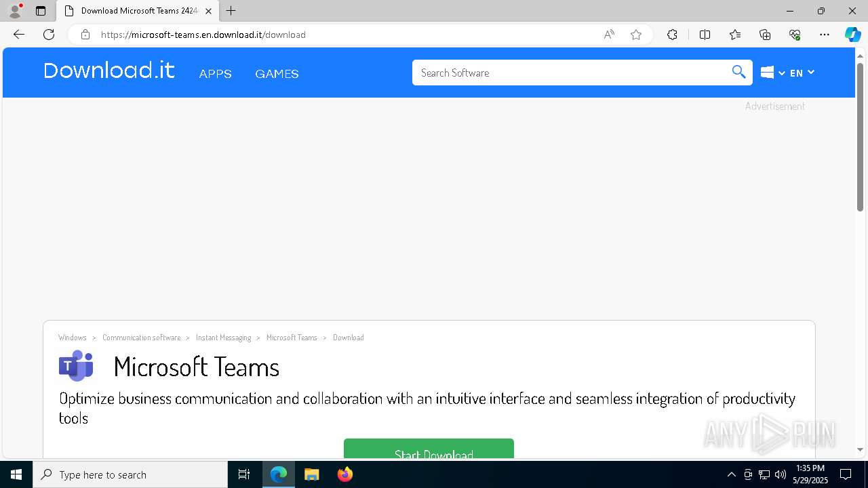The image size is (868, 488).
Task: Open Read aloud icon in address bar
Action: pyautogui.click(x=609, y=35)
